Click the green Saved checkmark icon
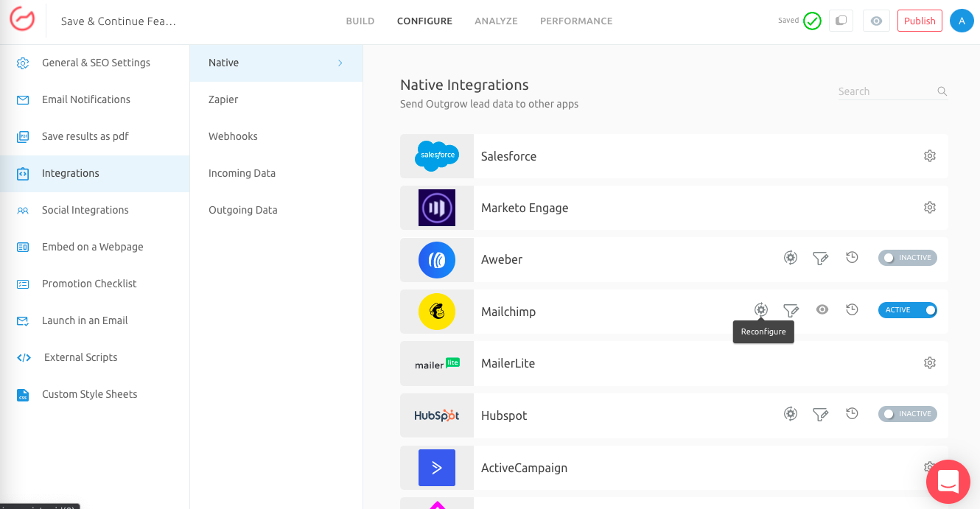 pyautogui.click(x=812, y=21)
